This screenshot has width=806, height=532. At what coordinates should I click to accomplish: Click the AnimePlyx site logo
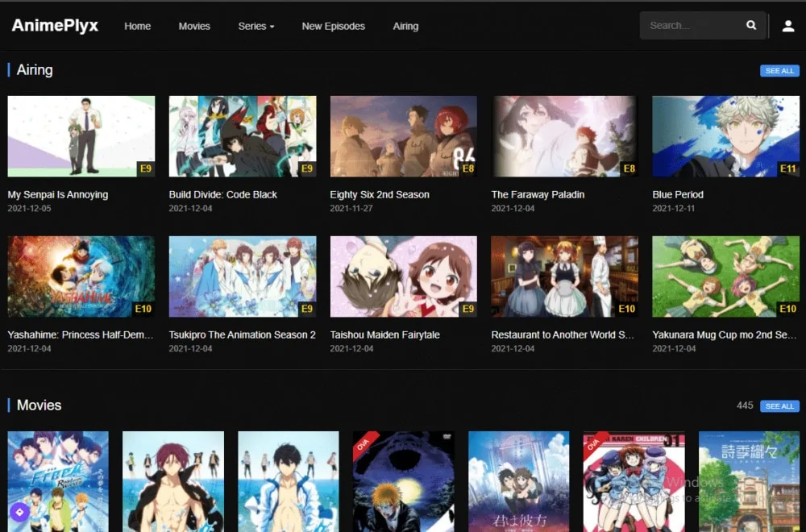(x=54, y=25)
